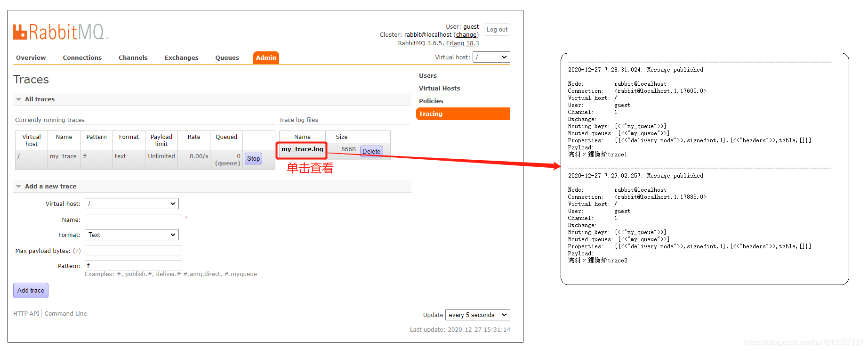Click the Payload limit column header
This screenshot has width=868, height=351.
click(161, 140)
